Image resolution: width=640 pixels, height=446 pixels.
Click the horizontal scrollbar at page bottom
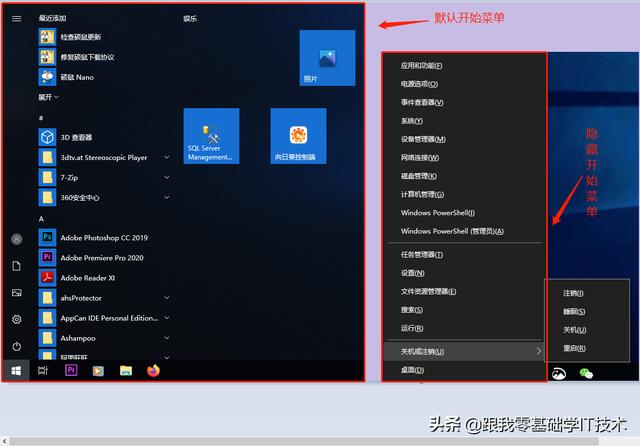pyautogui.click(x=304, y=441)
